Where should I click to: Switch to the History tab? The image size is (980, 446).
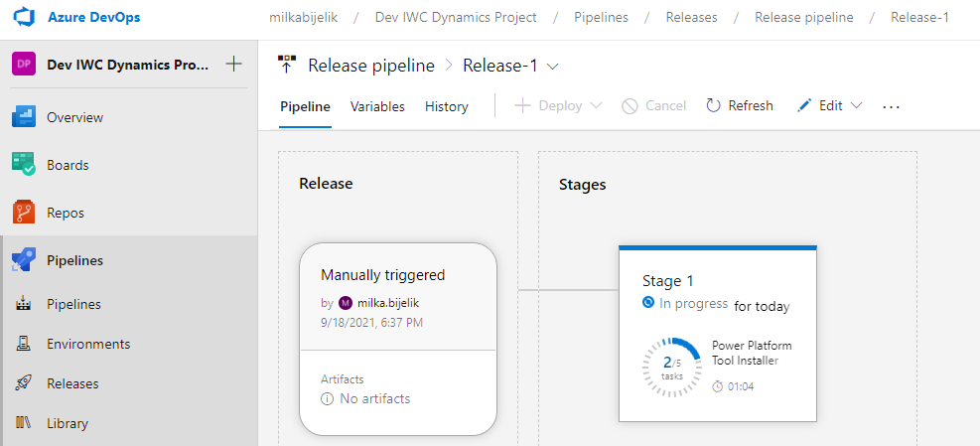pyautogui.click(x=446, y=106)
